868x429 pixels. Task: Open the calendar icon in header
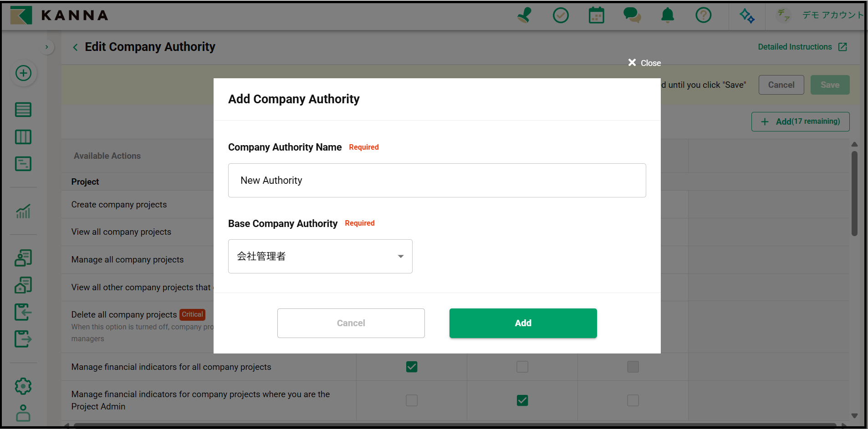point(596,15)
